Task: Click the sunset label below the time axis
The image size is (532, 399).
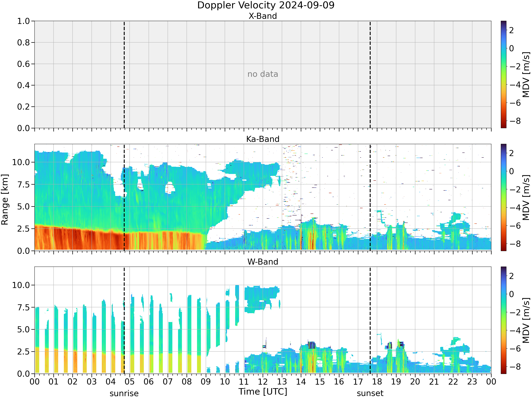Action: [370, 394]
